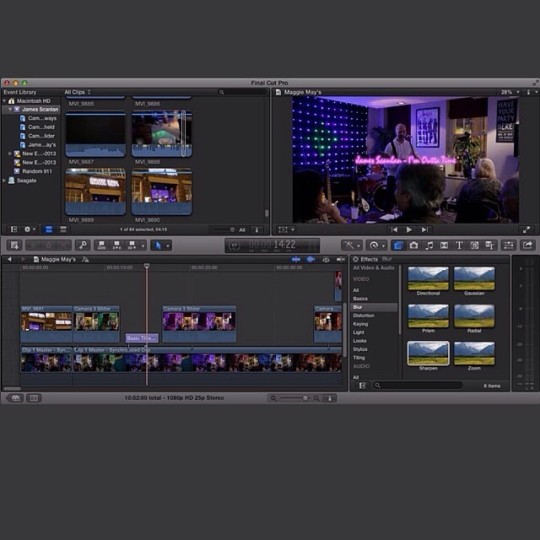
Task: Select the MVI_9890 clip thumbnail
Action: (x=162, y=192)
